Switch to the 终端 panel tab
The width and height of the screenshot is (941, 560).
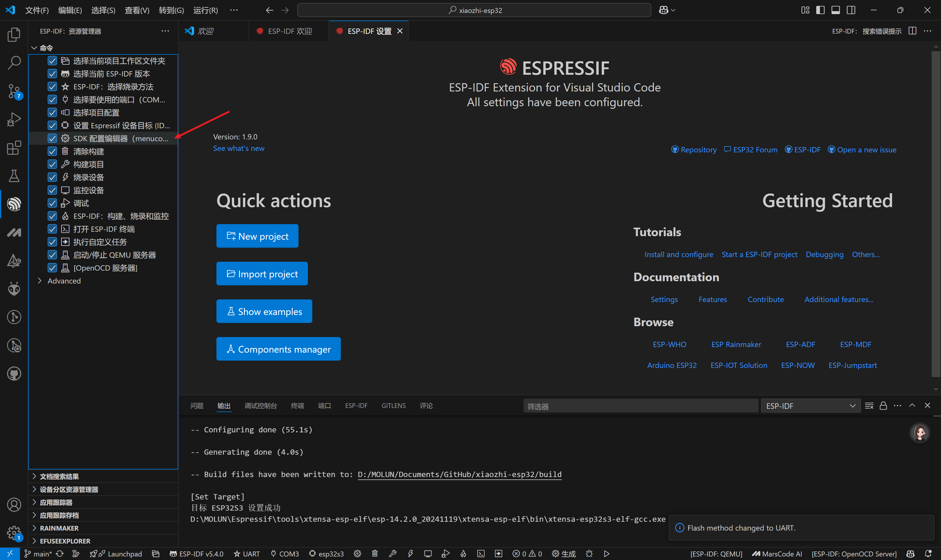point(297,406)
